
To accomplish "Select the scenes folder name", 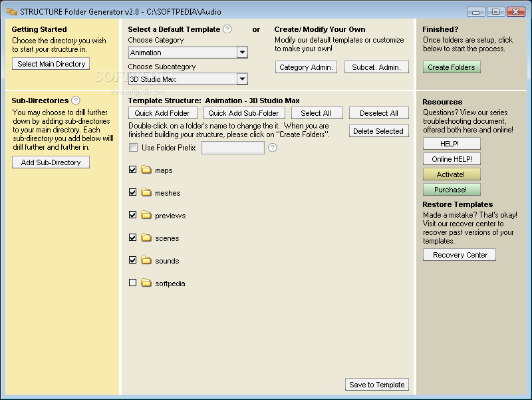I will (x=167, y=238).
